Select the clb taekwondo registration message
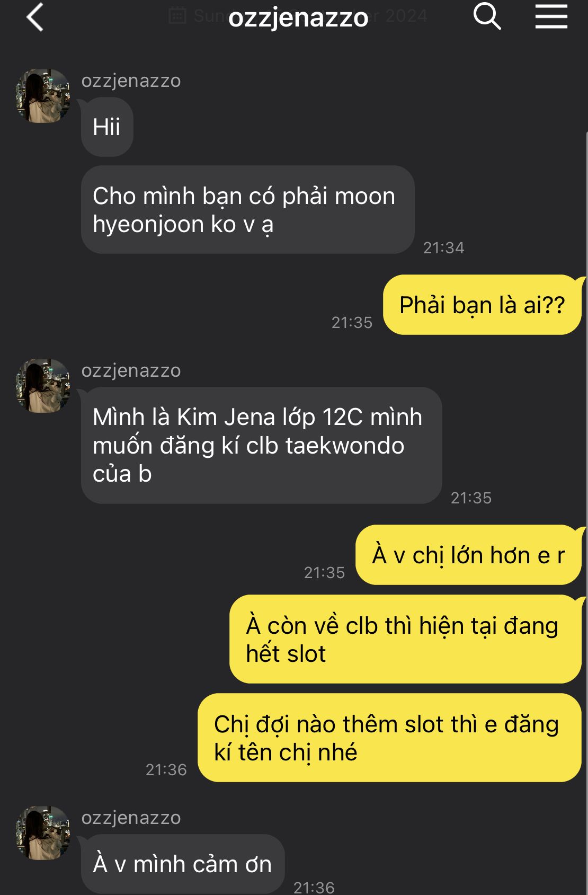This screenshot has height=895, width=588. point(261,446)
